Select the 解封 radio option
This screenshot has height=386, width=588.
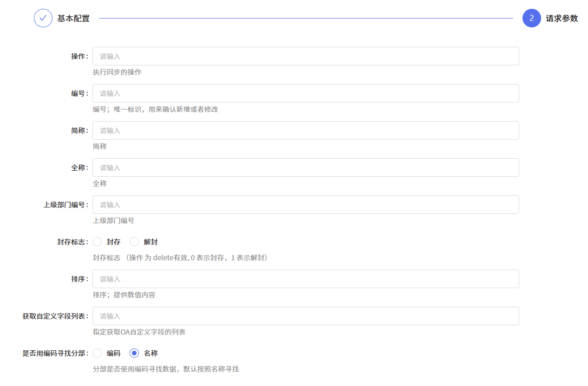(x=135, y=242)
